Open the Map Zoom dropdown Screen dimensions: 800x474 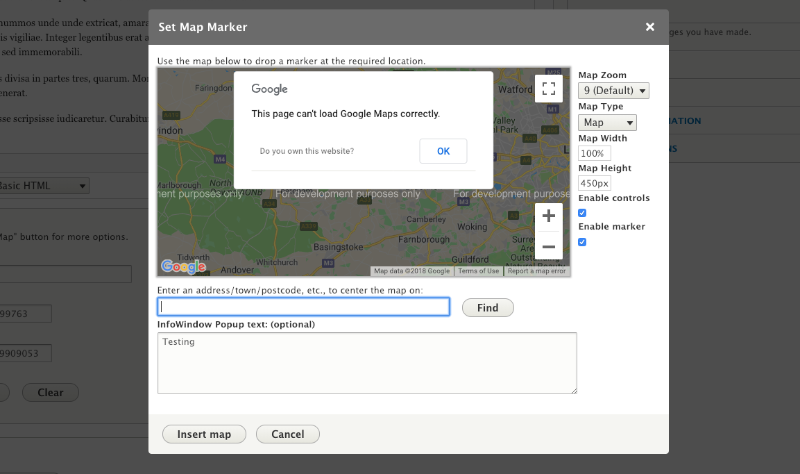click(x=613, y=90)
